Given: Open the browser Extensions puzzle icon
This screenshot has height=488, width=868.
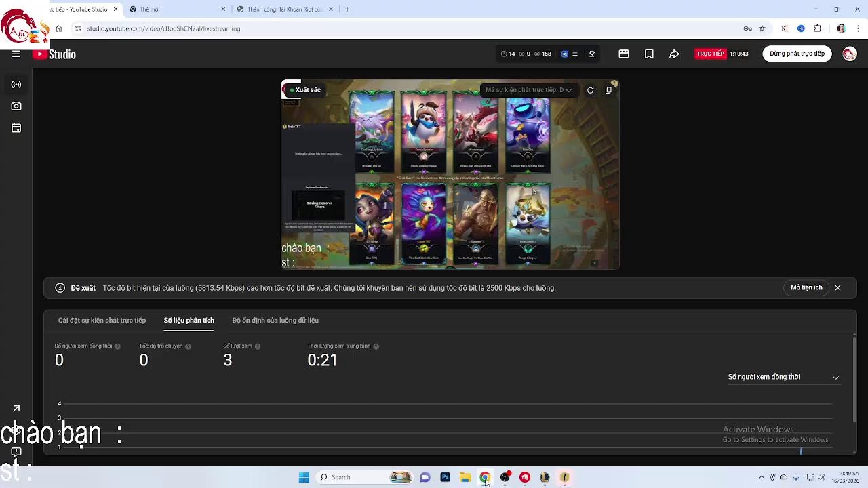Looking at the screenshot, I should (x=817, y=28).
